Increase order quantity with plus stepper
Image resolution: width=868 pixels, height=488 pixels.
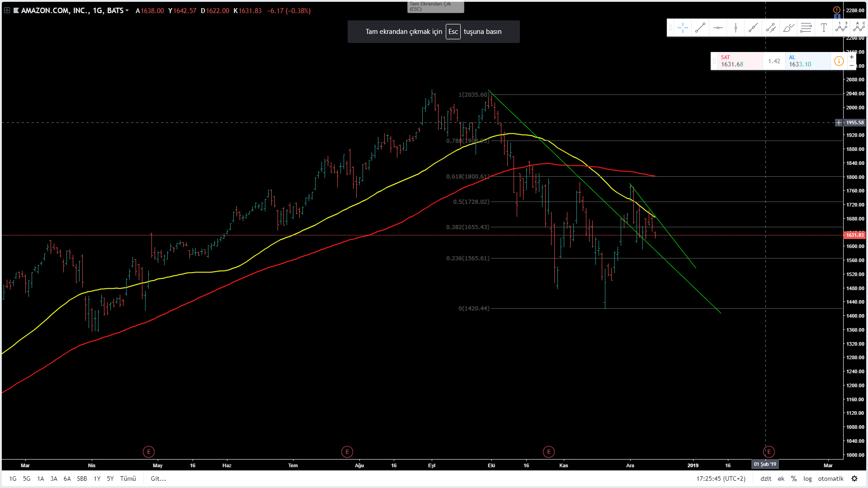[852, 57]
